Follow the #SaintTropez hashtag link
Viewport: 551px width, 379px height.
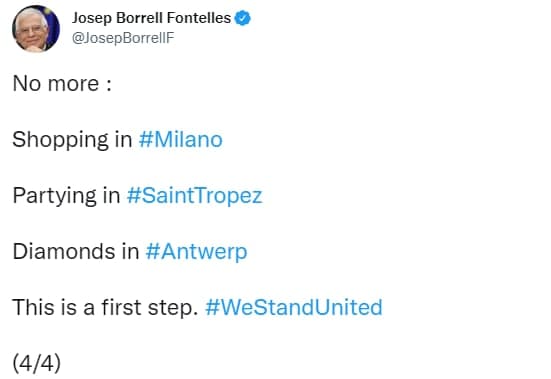194,196
